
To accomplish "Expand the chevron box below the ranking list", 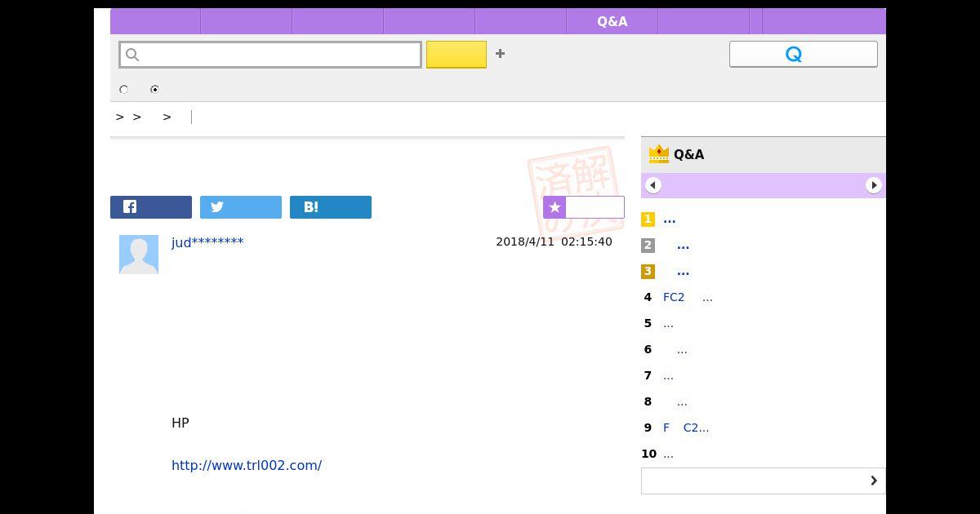I will (764, 481).
